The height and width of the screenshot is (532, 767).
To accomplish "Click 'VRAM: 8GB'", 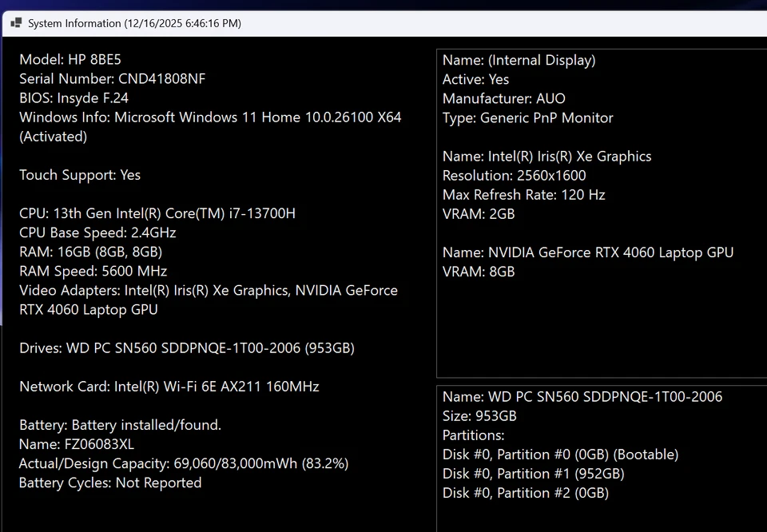I will pyautogui.click(x=479, y=272).
